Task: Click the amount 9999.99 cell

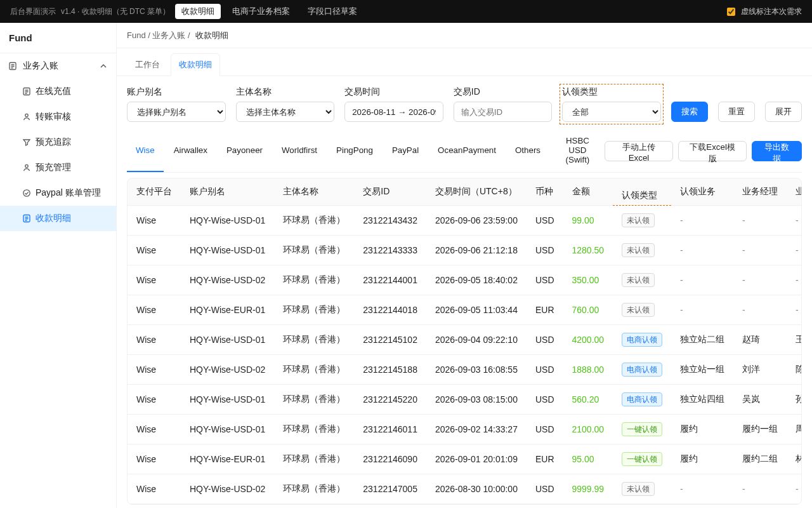Action: tap(588, 489)
